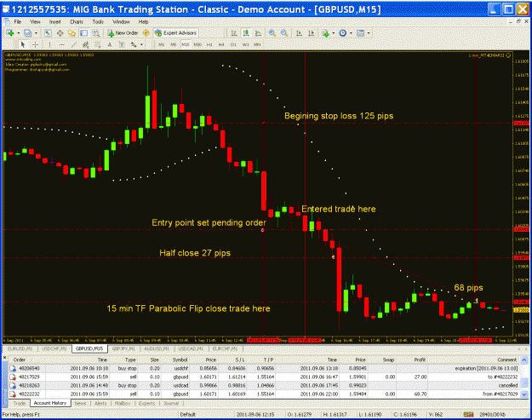Toggle the H1 timeframe button
This screenshot has width=532, height=420.
(x=209, y=44)
